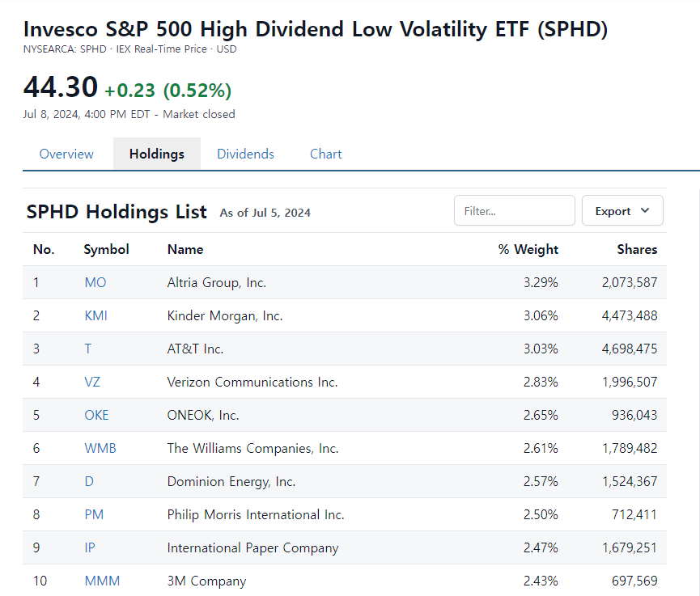700x596 pixels.
Task: Open the Export dropdown
Action: (x=622, y=210)
